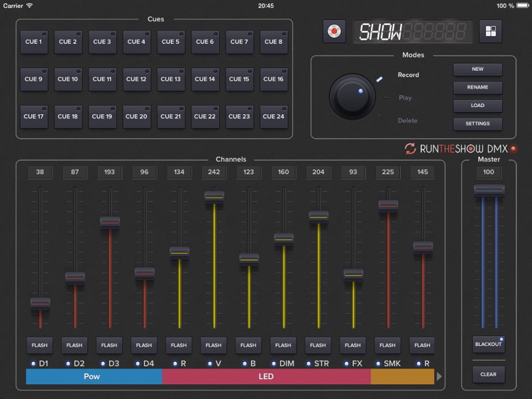Select the orange channel group tab
532x399 pixels.
402,376
